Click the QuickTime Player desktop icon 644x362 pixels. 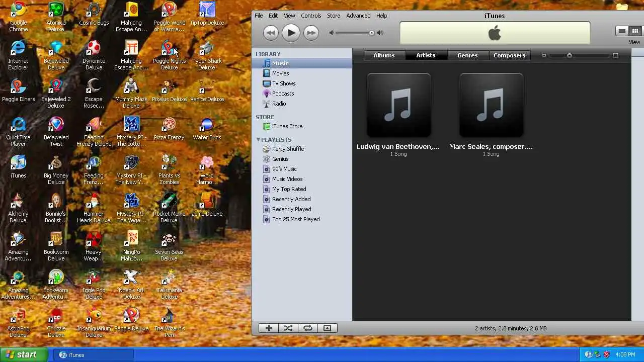pyautogui.click(x=18, y=132)
